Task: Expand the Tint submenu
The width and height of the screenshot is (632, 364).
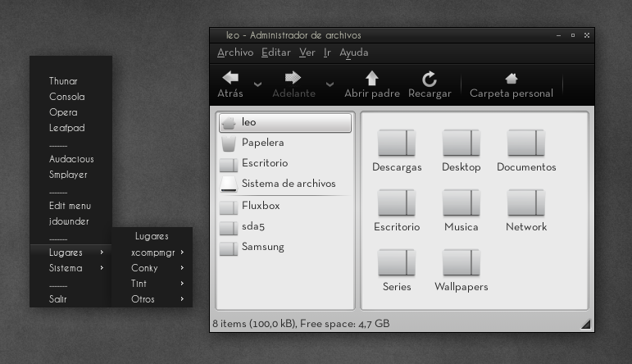Action: coord(152,284)
